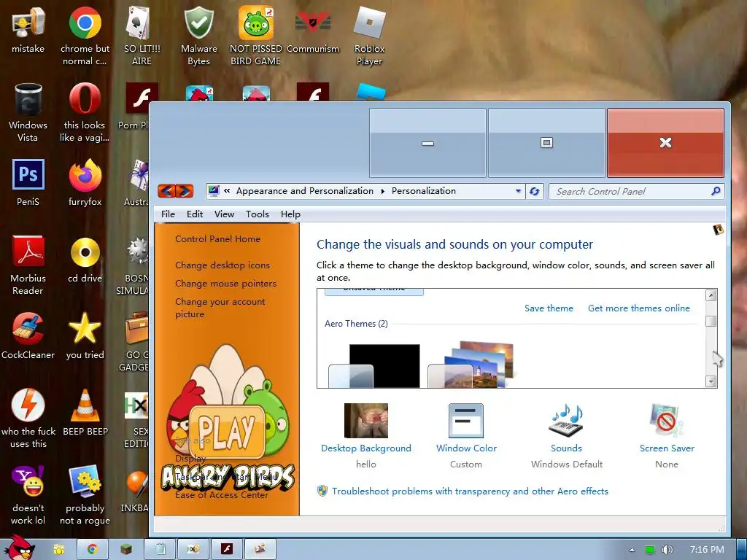Screen dimensions: 747x560
Task: Open the Flash icon on the taskbar
Action: tap(226, 550)
